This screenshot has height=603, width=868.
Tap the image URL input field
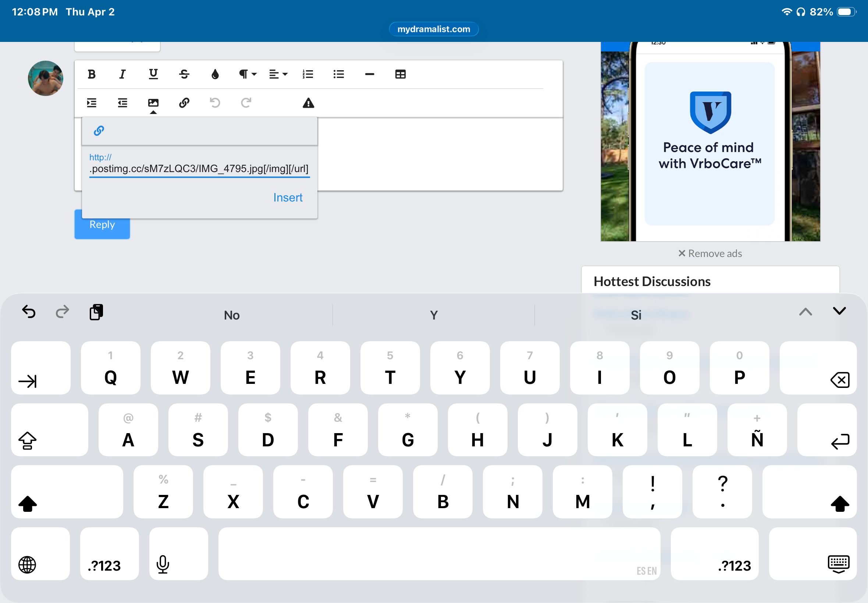[x=199, y=168]
